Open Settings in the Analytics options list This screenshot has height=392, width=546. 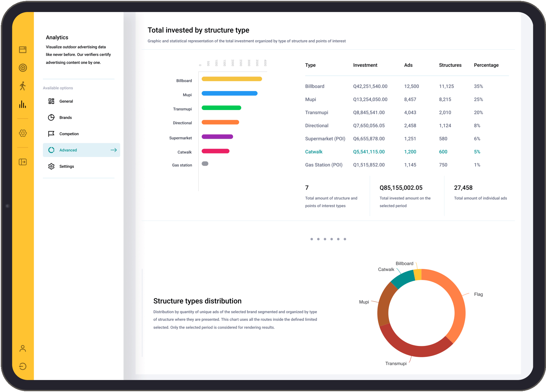pyautogui.click(x=67, y=166)
